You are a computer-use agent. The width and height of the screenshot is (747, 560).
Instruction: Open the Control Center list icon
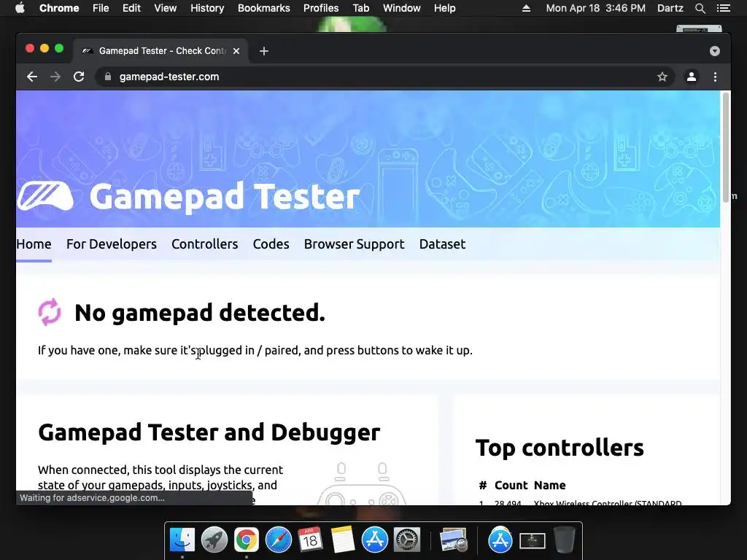[723, 8]
